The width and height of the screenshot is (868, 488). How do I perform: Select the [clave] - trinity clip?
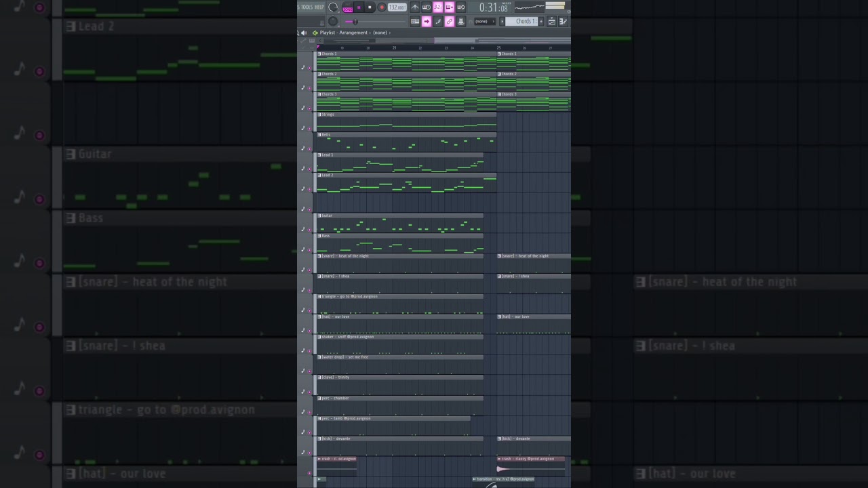[x=400, y=385]
